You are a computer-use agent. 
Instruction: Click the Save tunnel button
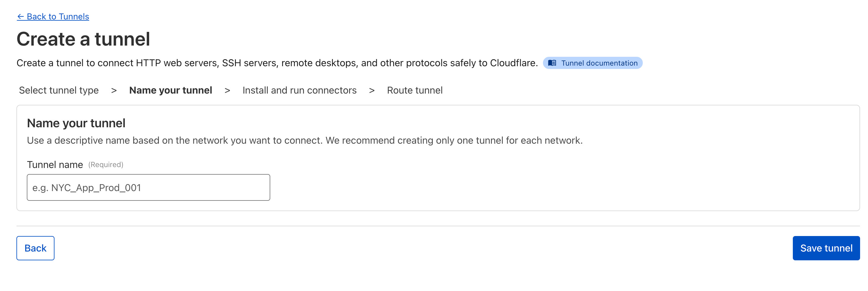(826, 248)
